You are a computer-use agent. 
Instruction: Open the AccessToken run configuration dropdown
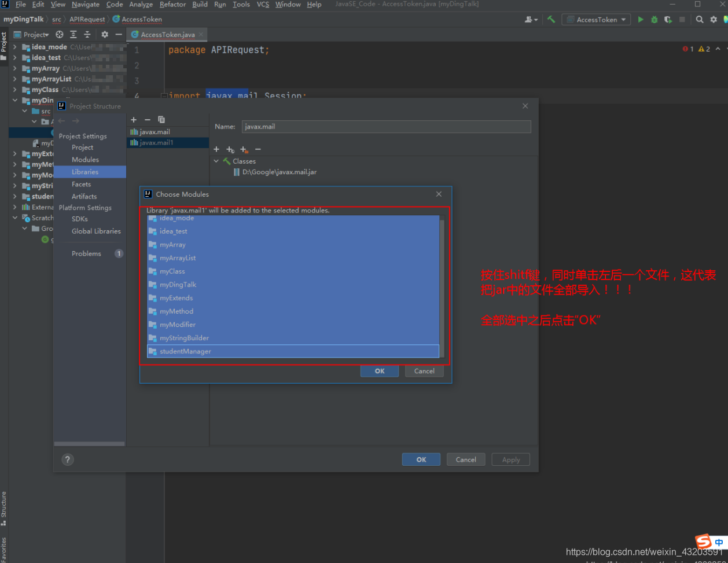point(596,19)
